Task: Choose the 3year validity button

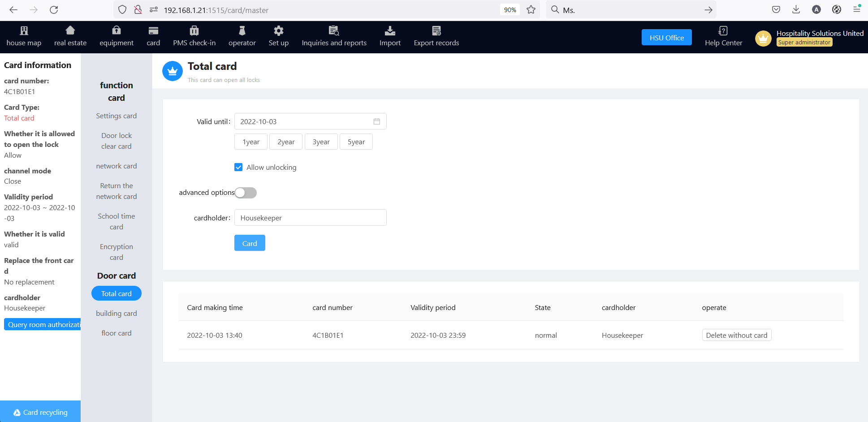Action: pos(321,142)
